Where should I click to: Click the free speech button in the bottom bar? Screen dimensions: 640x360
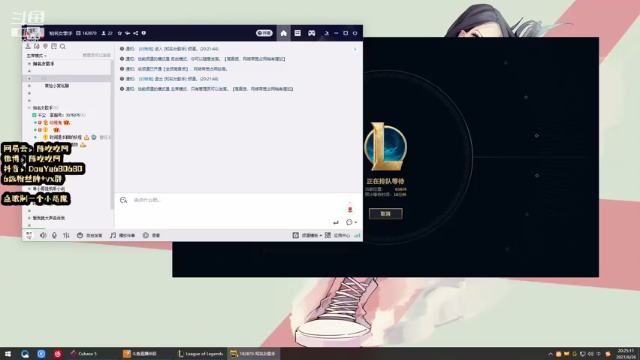[90, 235]
